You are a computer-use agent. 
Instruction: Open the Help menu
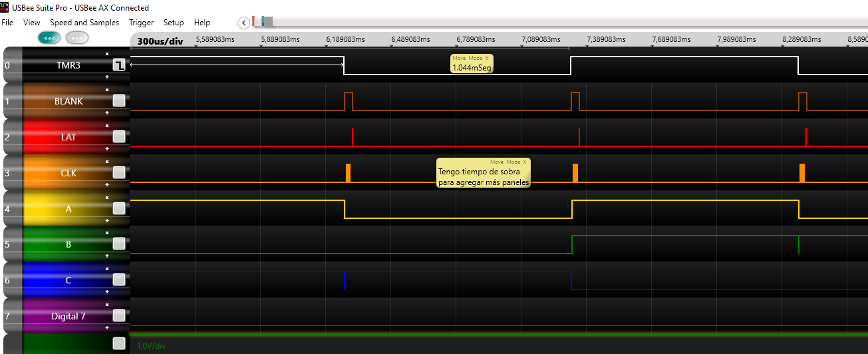click(202, 23)
